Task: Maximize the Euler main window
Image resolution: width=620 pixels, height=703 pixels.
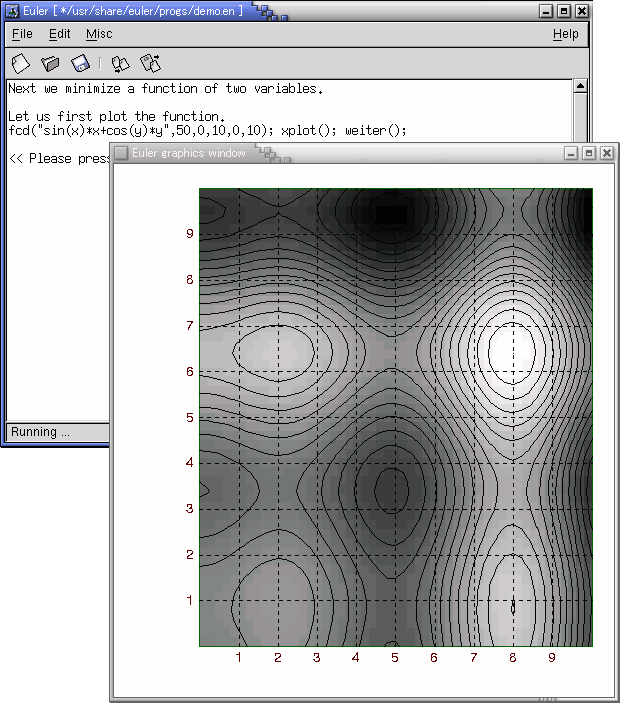Action: (564, 11)
